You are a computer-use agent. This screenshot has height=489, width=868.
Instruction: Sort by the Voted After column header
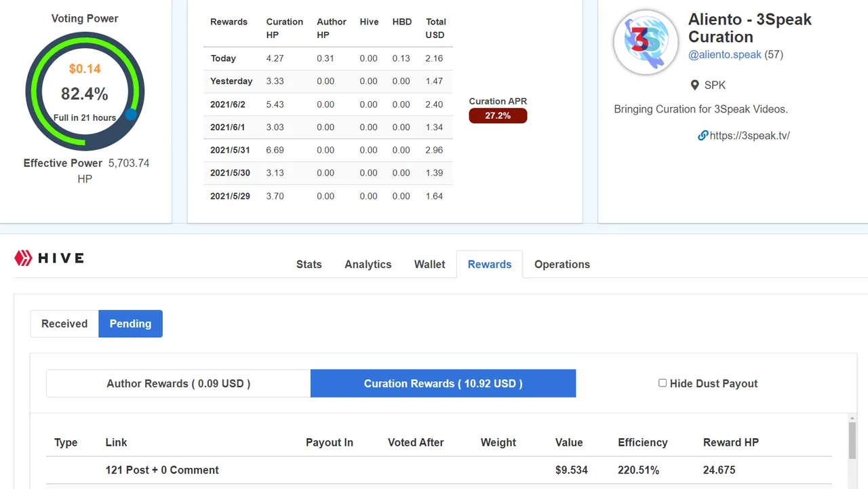pos(416,442)
